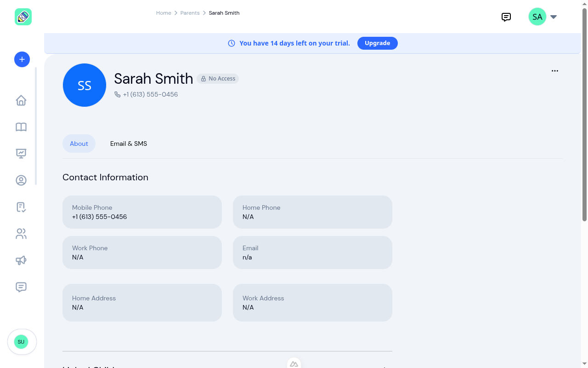Select the About tab
Image resolution: width=588 pixels, height=368 pixels.
point(79,144)
